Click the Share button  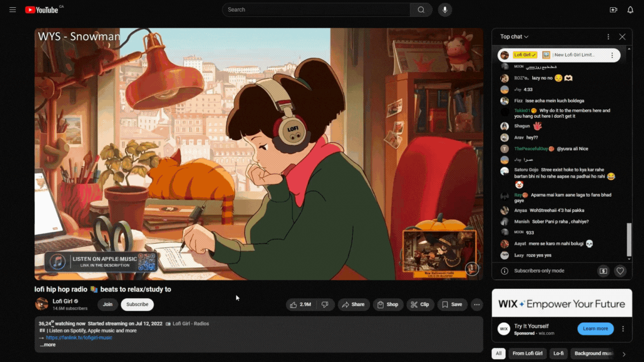point(353,304)
